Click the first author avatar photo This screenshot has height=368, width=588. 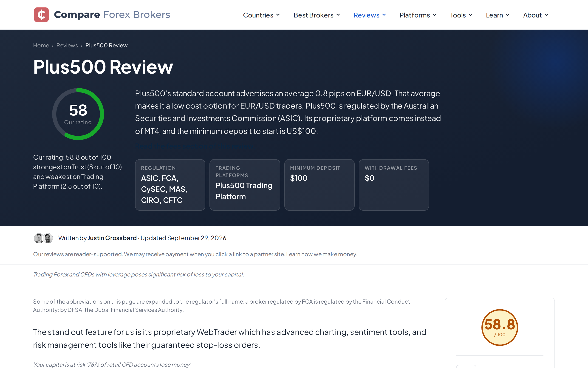click(x=39, y=238)
